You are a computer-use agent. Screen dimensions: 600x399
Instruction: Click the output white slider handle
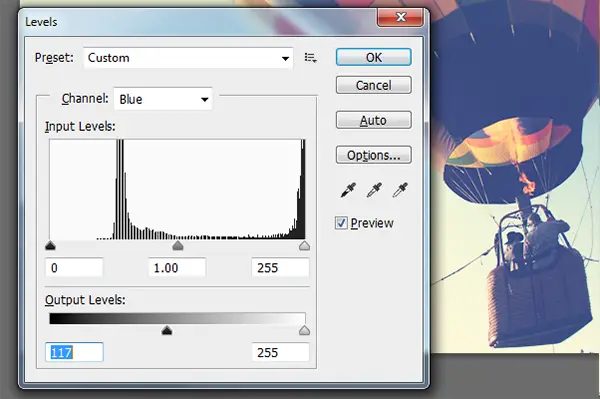(x=304, y=331)
